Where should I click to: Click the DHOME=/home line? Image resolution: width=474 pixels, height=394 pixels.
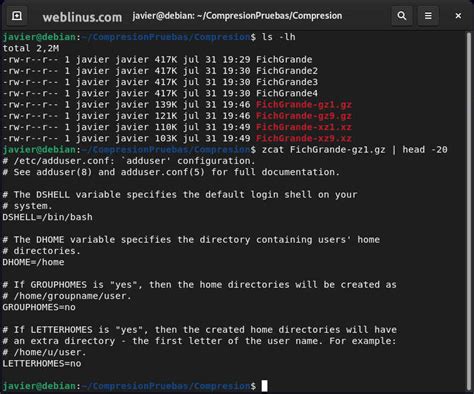tap(33, 262)
